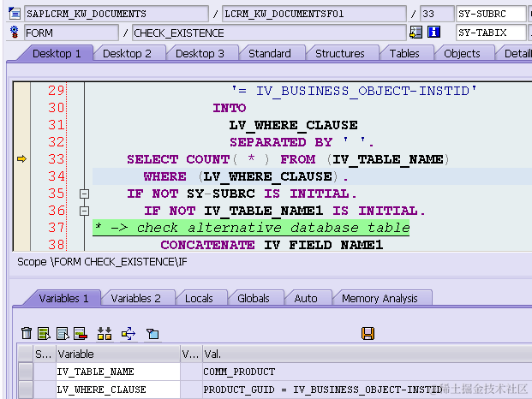The image size is (532, 399).
Task: Click the SELECT COUNT code line
Action: point(288,159)
